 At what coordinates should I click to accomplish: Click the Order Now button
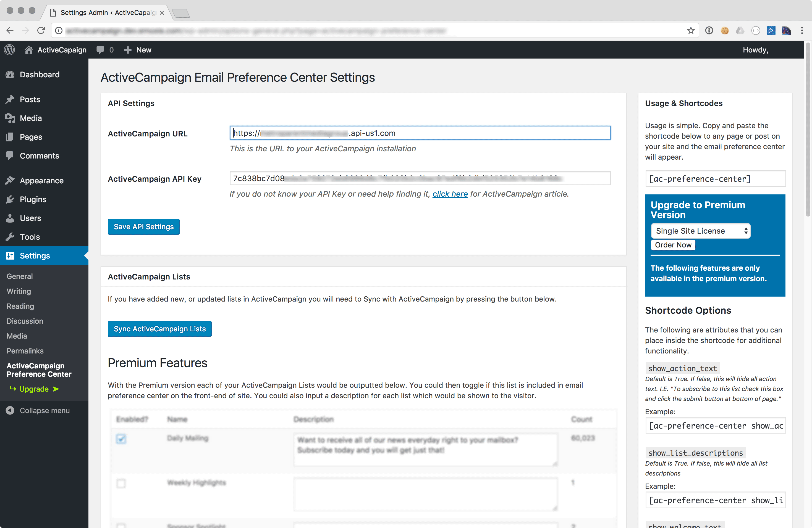click(x=673, y=245)
